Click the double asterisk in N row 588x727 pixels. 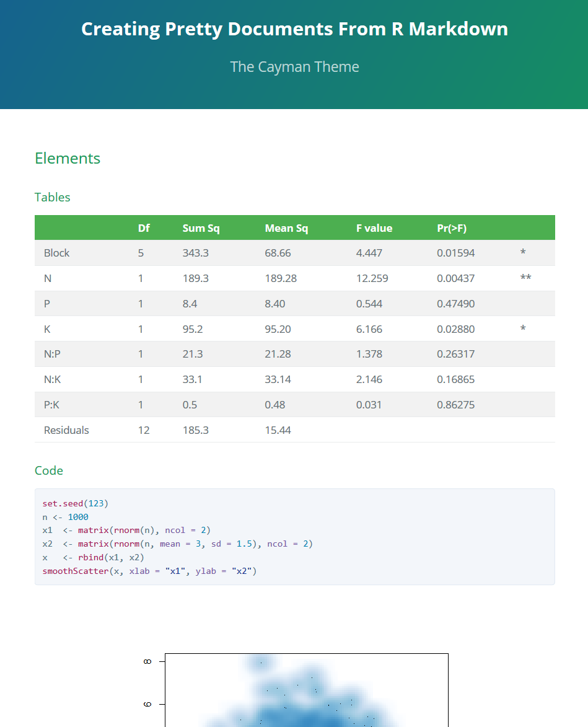[x=525, y=278]
